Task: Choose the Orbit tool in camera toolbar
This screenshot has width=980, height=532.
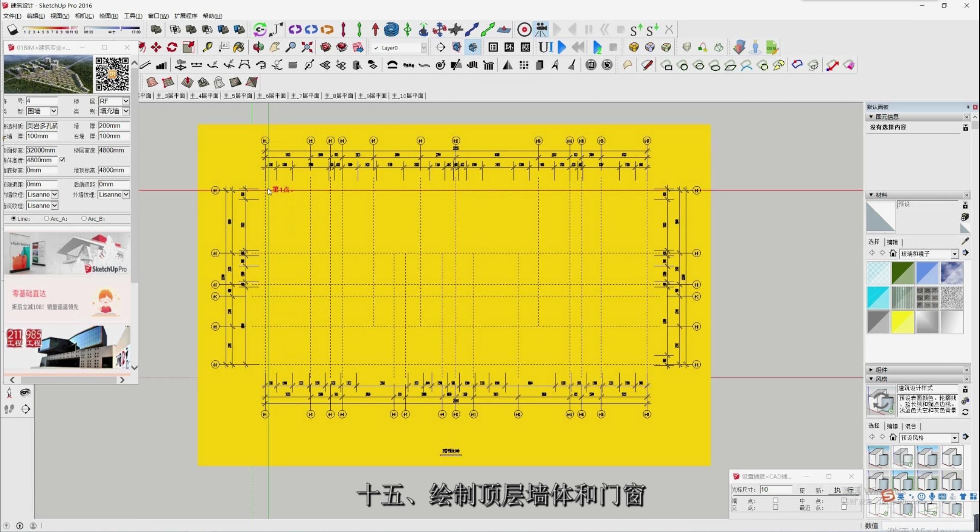Action: (258, 47)
